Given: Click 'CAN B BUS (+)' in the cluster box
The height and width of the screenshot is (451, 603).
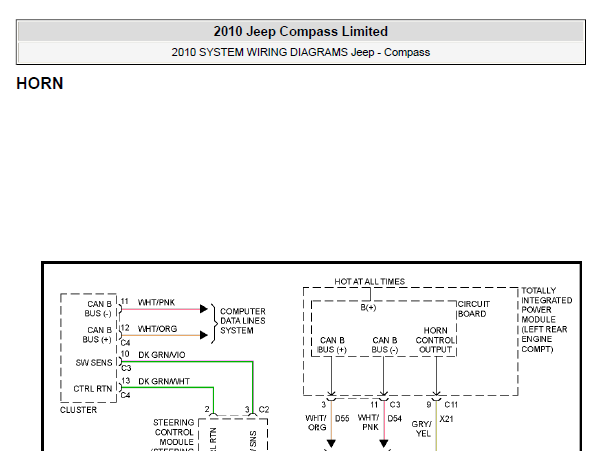Looking at the screenshot, I should [97, 335].
